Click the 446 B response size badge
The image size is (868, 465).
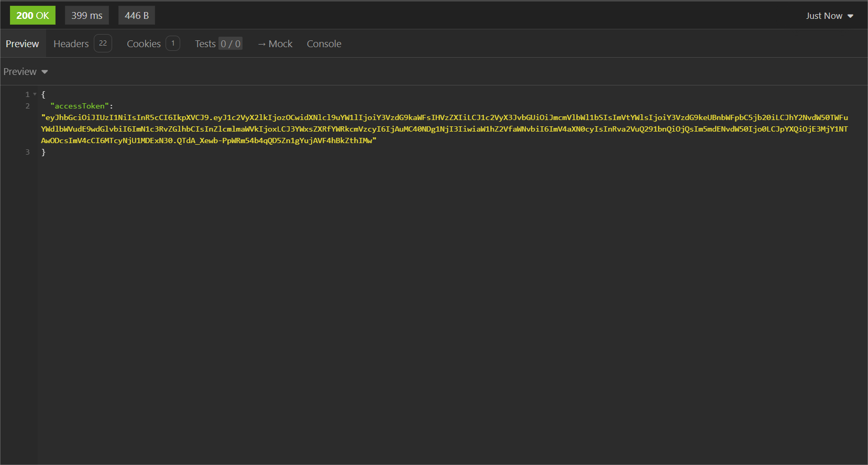[x=137, y=16]
